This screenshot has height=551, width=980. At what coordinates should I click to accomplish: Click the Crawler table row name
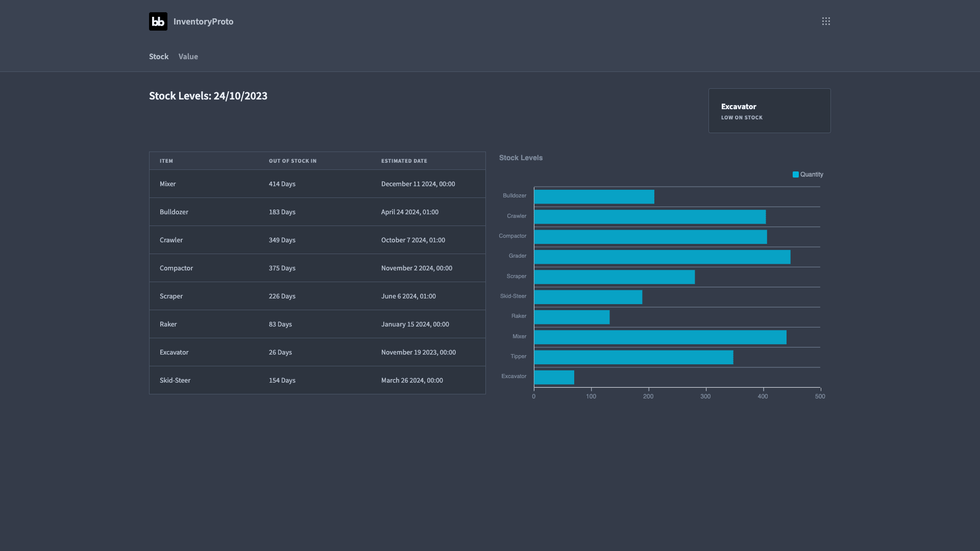(x=171, y=240)
